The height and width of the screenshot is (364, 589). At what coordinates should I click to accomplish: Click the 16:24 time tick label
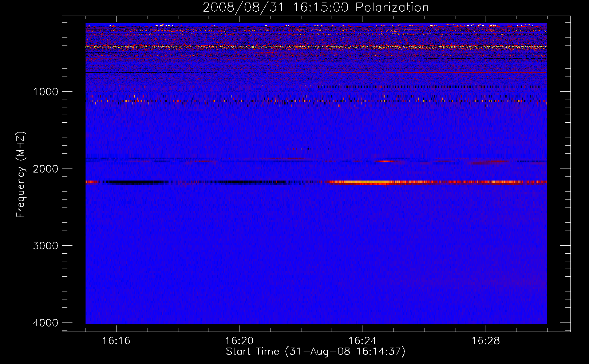coord(363,341)
